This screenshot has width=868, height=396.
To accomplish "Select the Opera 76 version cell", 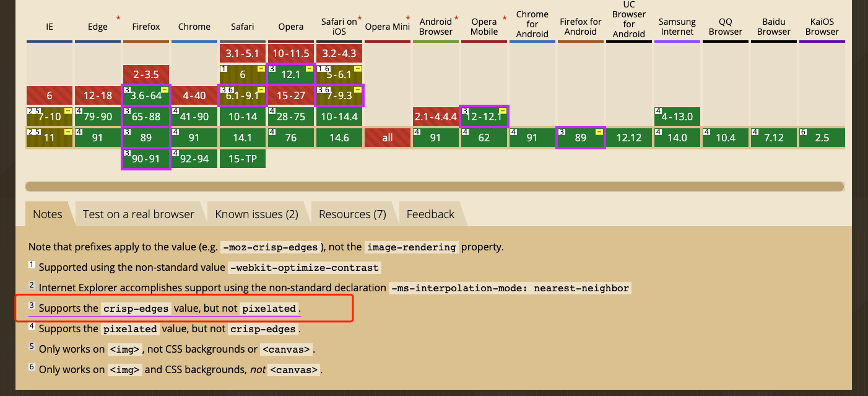I will [x=291, y=138].
